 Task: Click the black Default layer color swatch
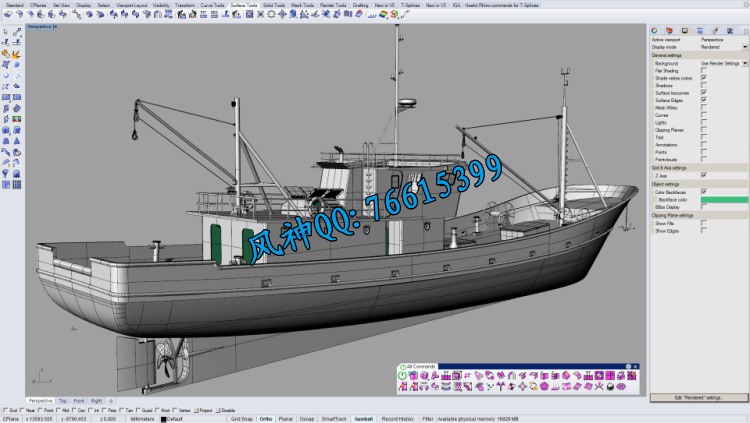163,419
